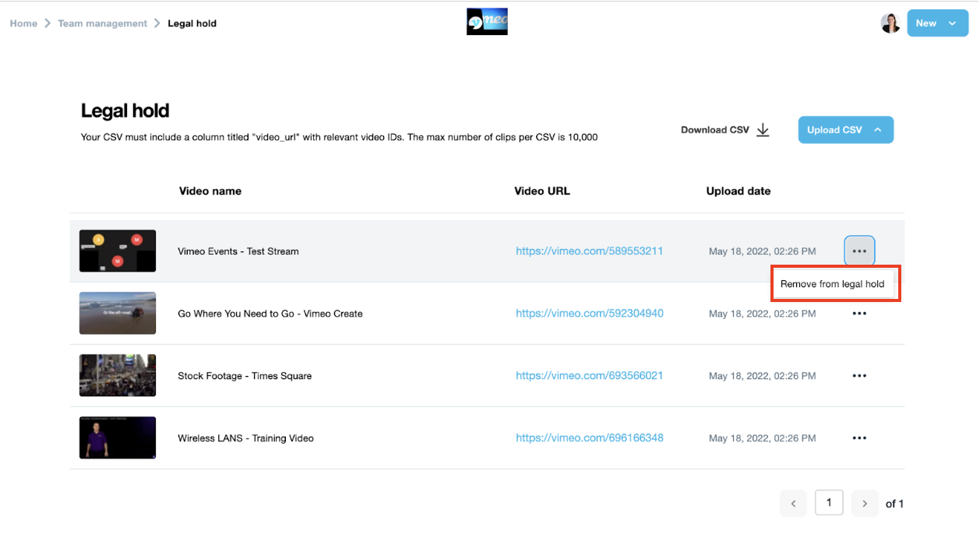Screen dimensions: 980x548
Task: Go to the previous page arrow
Action: pyautogui.click(x=793, y=504)
